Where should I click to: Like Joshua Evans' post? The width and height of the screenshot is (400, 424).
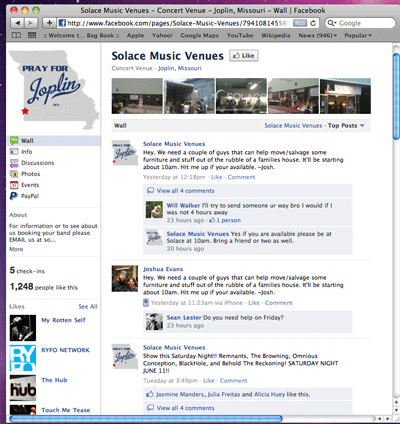(x=254, y=303)
